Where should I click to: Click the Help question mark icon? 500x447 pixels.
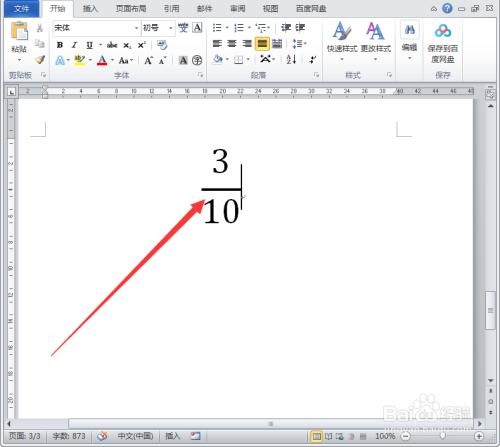click(x=447, y=8)
